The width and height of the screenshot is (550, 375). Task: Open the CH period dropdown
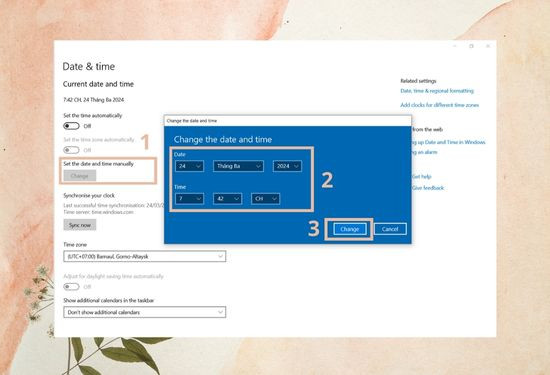point(266,199)
